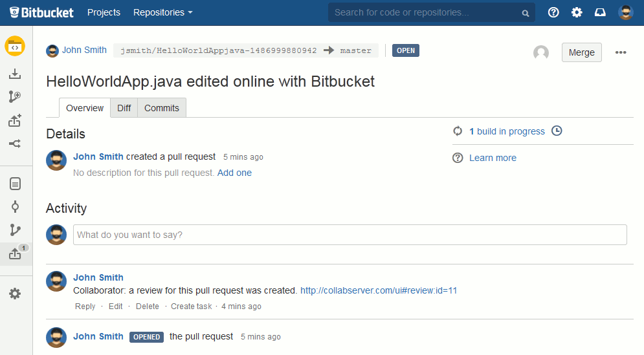
Task: Click the comment box 'What do you want to say?'
Action: point(350,235)
